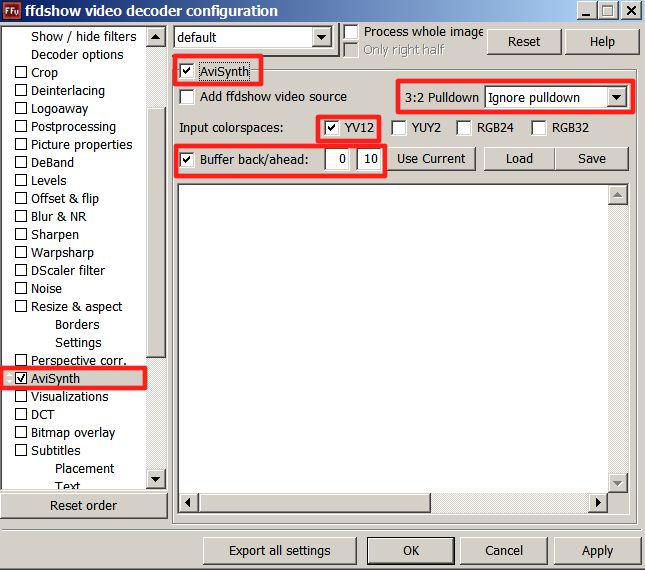The height and width of the screenshot is (570, 645).
Task: Click the ffdshow title bar icon
Action: (12, 11)
